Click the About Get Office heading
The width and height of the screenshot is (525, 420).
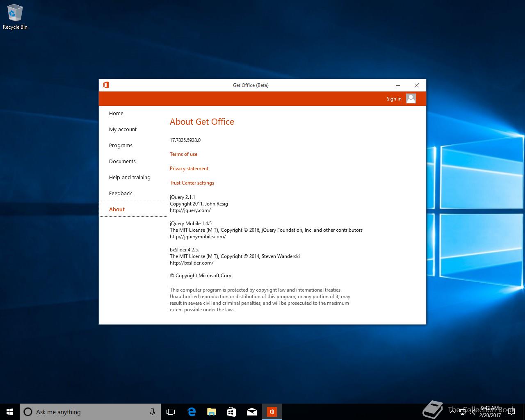(202, 122)
